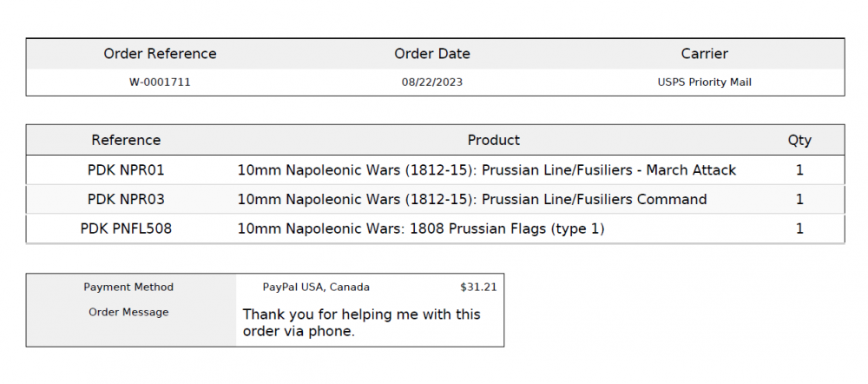Click the quantity in the Prussian Flags row
Screen dimensions: 868x384
tap(799, 229)
